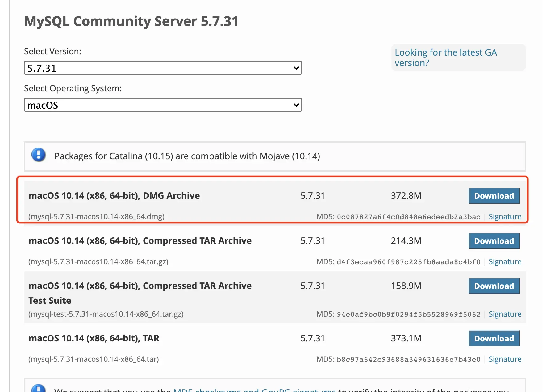Click the Test Suite tar.gz filename text
The height and width of the screenshot is (392, 550).
click(106, 314)
